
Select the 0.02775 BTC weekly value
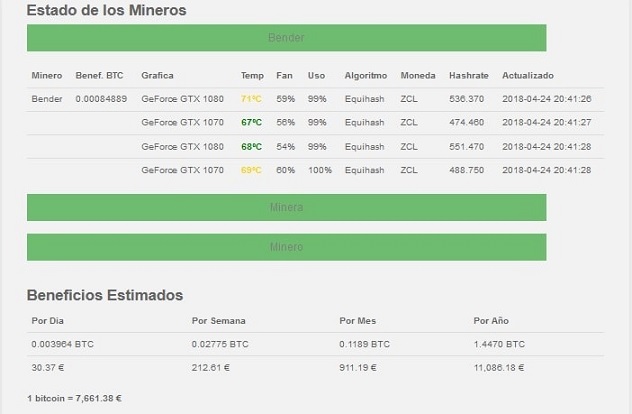click(x=220, y=344)
